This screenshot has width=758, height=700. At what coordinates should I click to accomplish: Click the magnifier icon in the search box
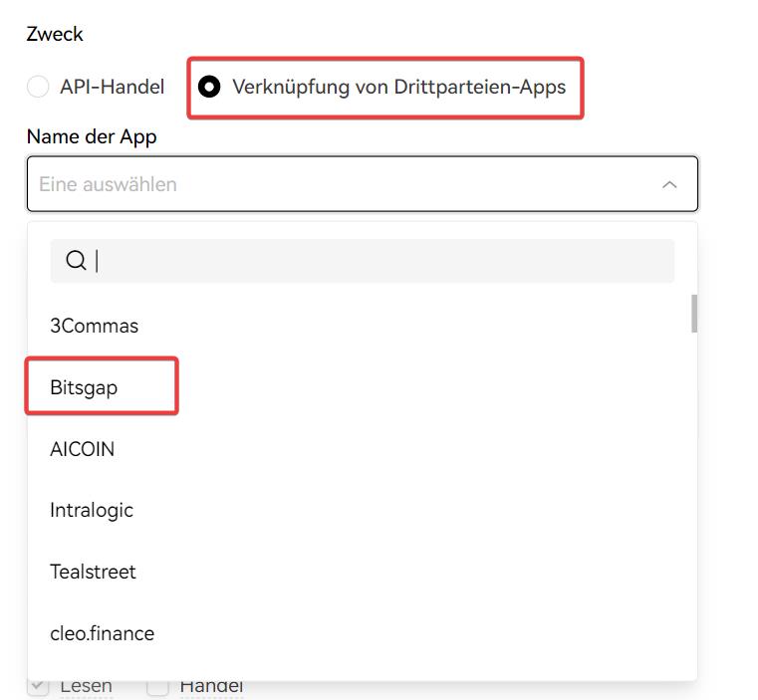point(76,261)
